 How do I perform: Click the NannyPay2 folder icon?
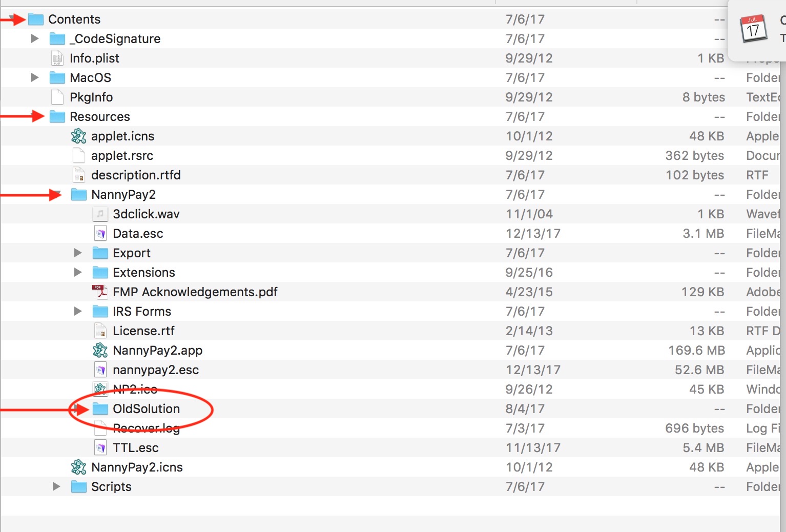click(79, 195)
